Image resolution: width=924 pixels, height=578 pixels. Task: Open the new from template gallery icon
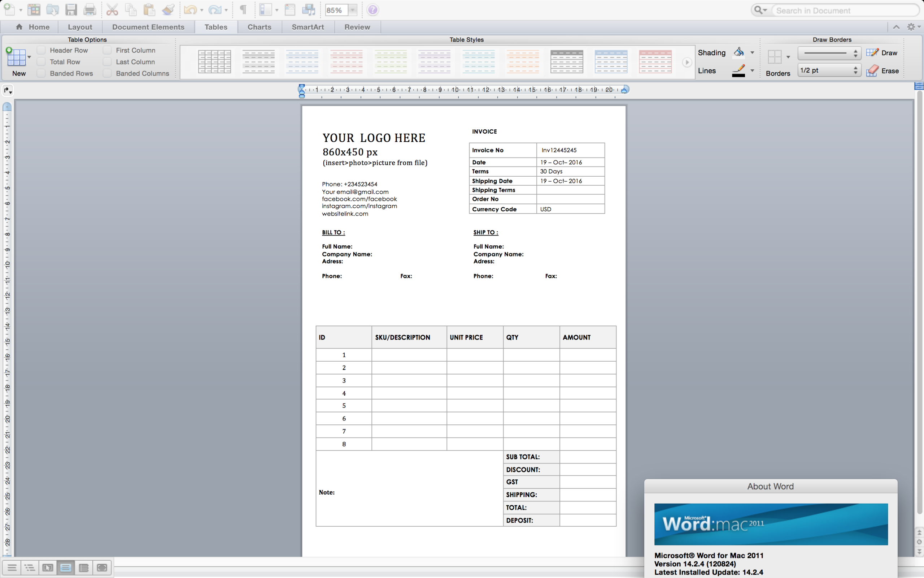34,9
